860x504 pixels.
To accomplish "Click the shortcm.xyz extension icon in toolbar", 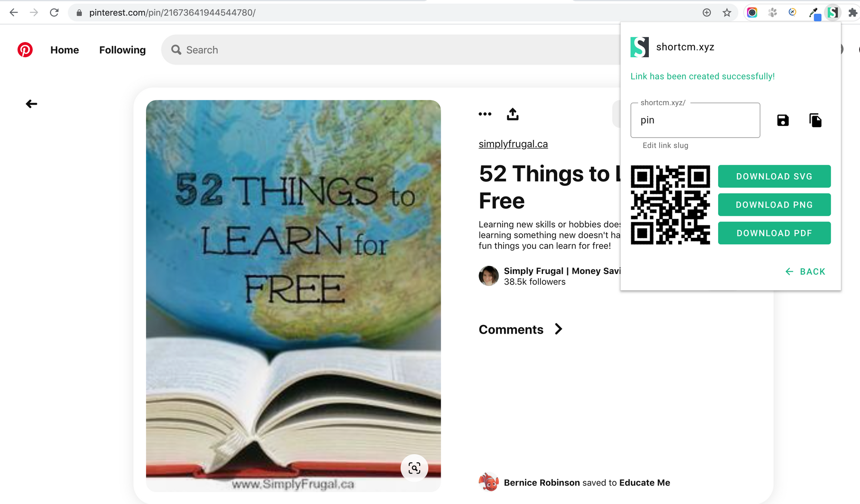I will (834, 12).
